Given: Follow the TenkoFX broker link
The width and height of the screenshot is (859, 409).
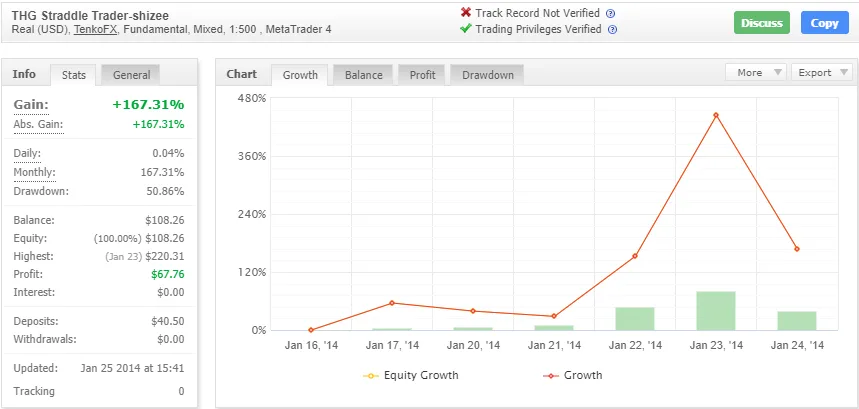Looking at the screenshot, I should click(x=95, y=29).
